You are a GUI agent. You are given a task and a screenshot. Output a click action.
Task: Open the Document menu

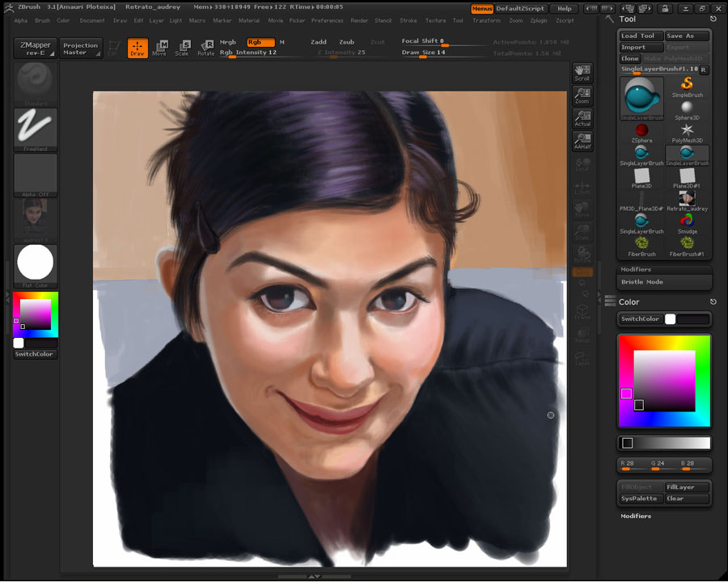click(92, 20)
